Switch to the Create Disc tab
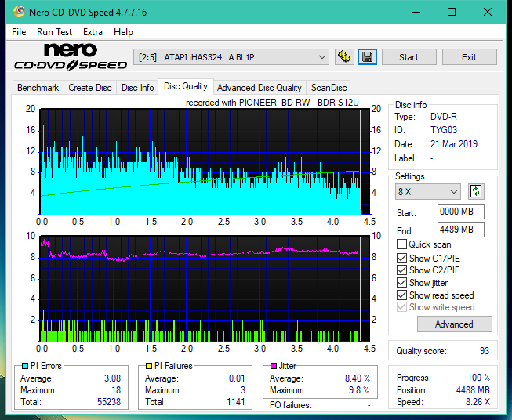 (90, 88)
